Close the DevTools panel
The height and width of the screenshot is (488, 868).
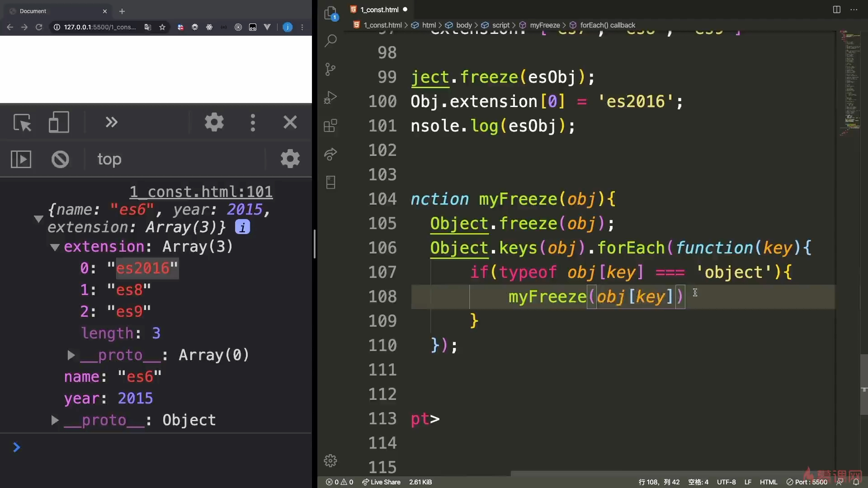(290, 122)
